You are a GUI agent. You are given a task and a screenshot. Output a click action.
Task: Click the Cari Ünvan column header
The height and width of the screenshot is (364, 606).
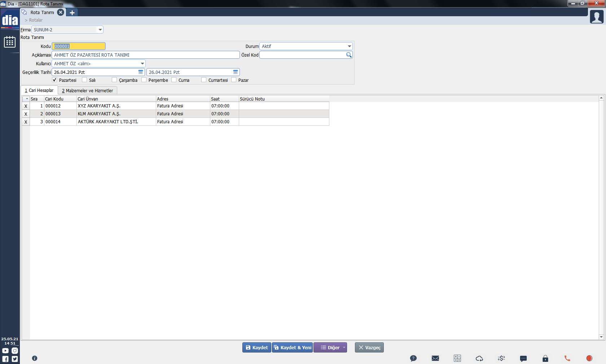[116, 99]
